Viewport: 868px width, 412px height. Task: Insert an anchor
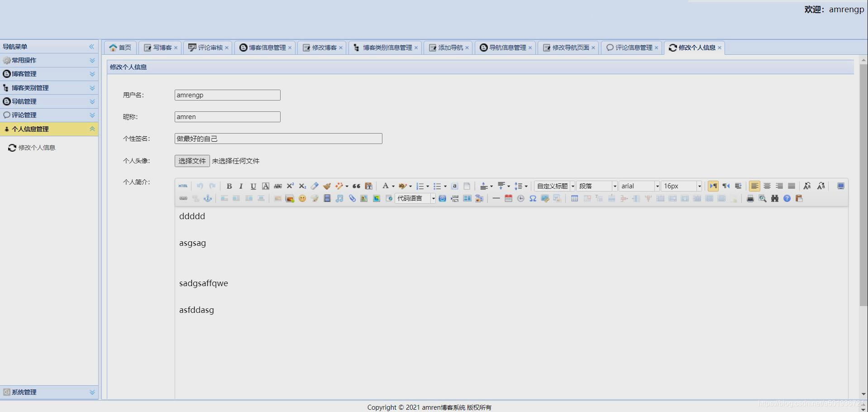pos(208,198)
